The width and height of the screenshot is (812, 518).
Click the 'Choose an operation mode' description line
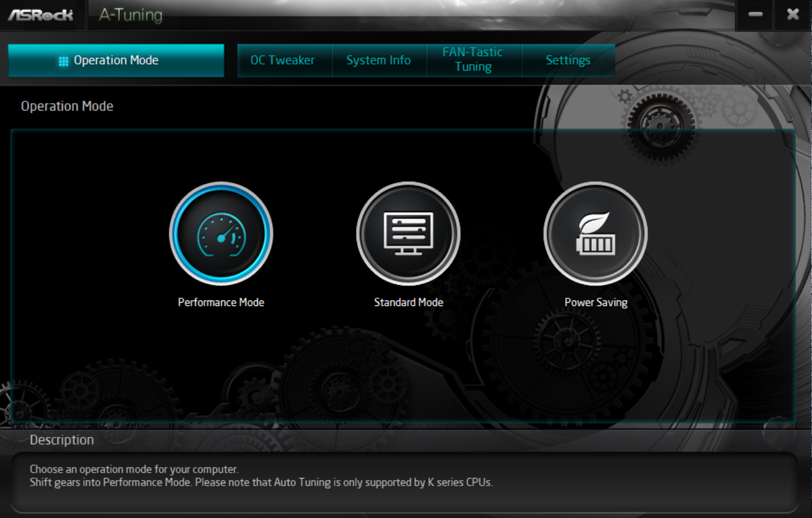pos(134,469)
